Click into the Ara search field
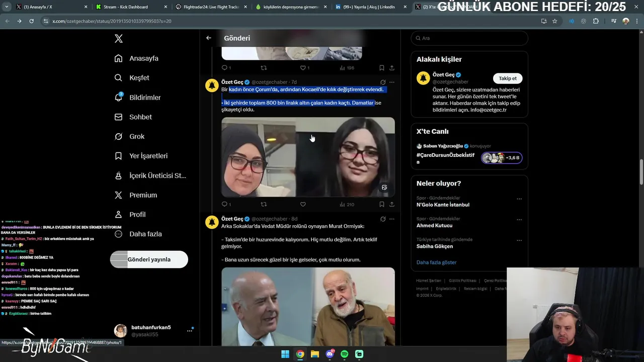 pos(469,38)
